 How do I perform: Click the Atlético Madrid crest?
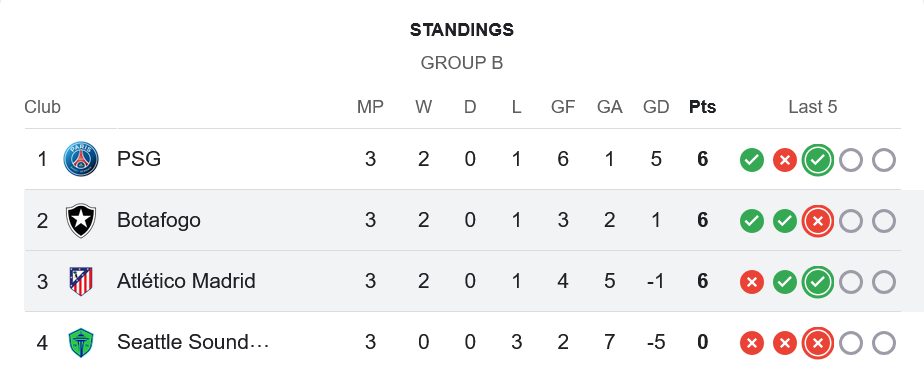(81, 282)
